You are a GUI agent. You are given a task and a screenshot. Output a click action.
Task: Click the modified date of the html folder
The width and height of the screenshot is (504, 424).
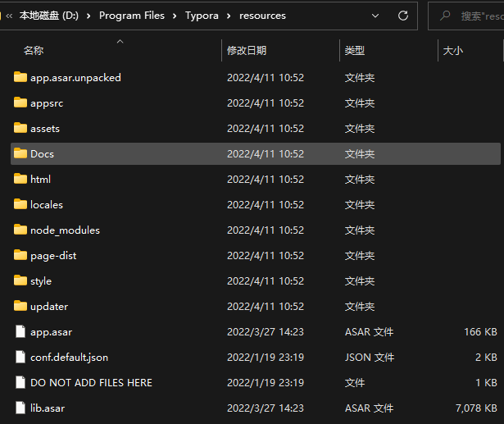point(266,179)
